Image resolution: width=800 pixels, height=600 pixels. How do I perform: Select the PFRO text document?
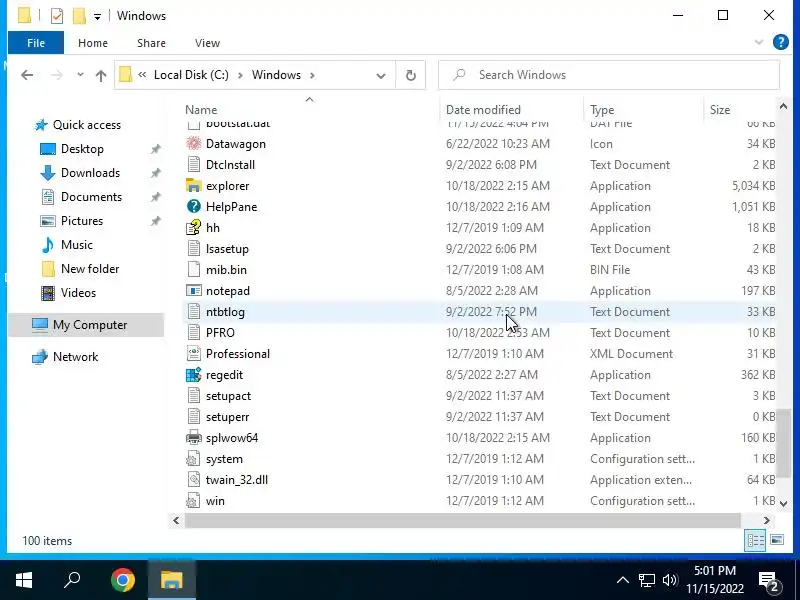220,333
